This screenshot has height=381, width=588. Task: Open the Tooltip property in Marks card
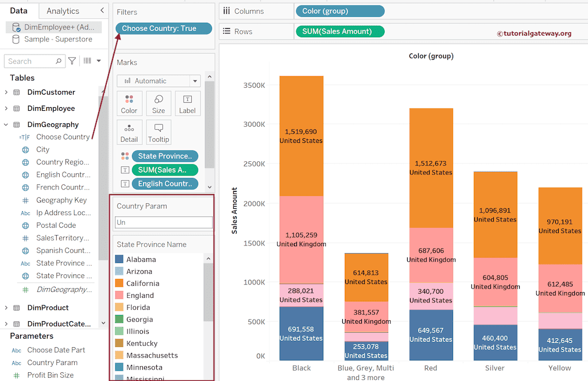158,131
